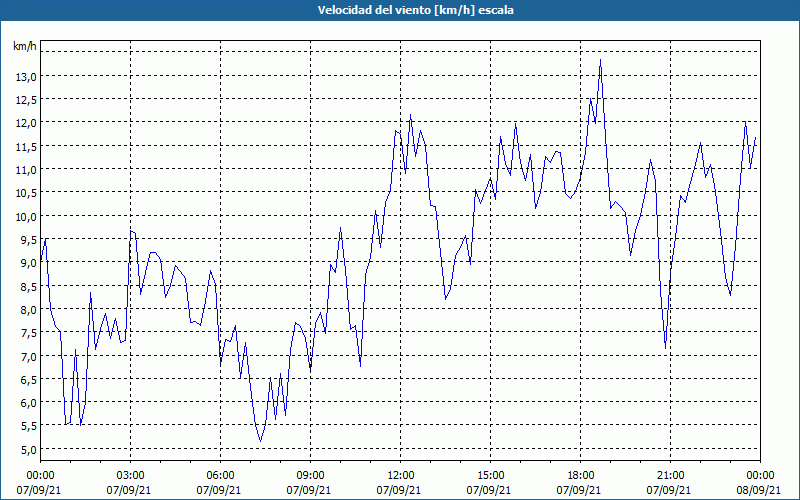Click the km/h unit label

24,46
